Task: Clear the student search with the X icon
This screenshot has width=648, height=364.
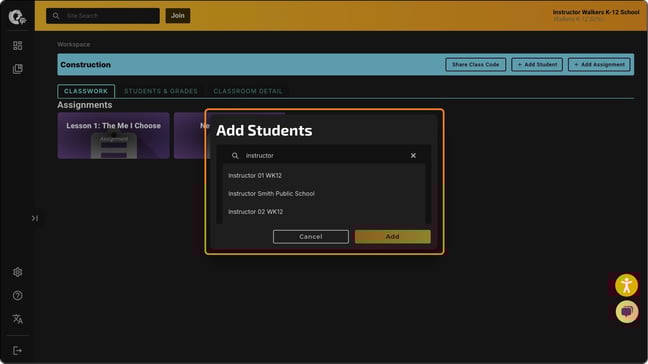Action: [x=413, y=156]
